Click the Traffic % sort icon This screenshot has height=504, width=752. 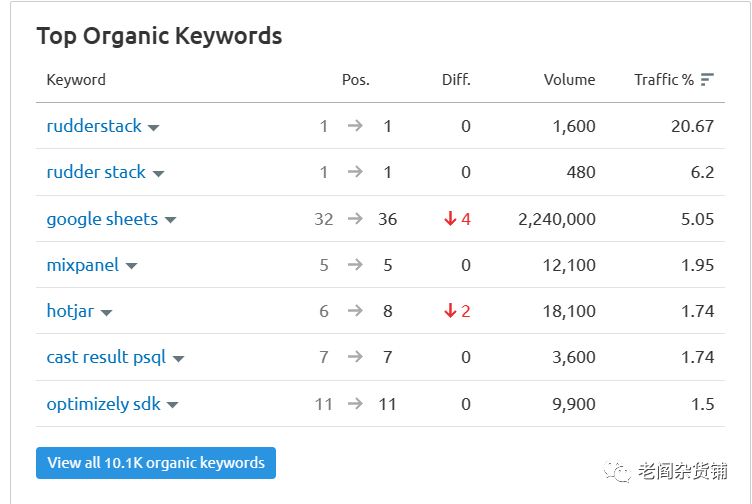click(x=707, y=80)
